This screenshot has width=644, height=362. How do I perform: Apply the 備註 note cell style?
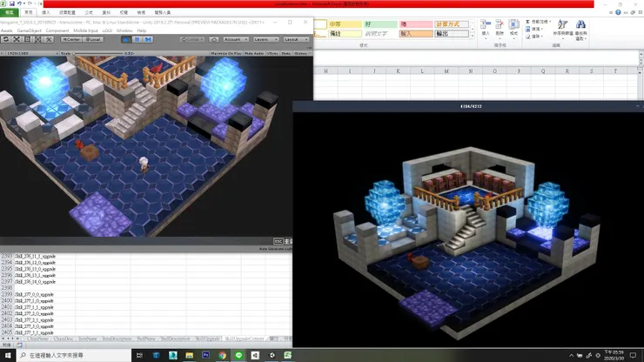[x=345, y=34]
